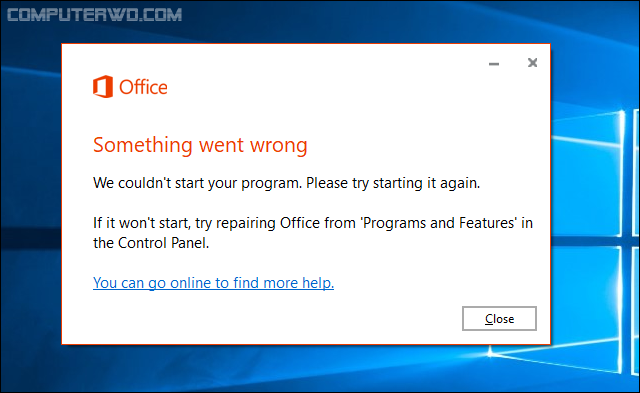Minimize the Office error dialog
The height and width of the screenshot is (393, 640).
(494, 64)
